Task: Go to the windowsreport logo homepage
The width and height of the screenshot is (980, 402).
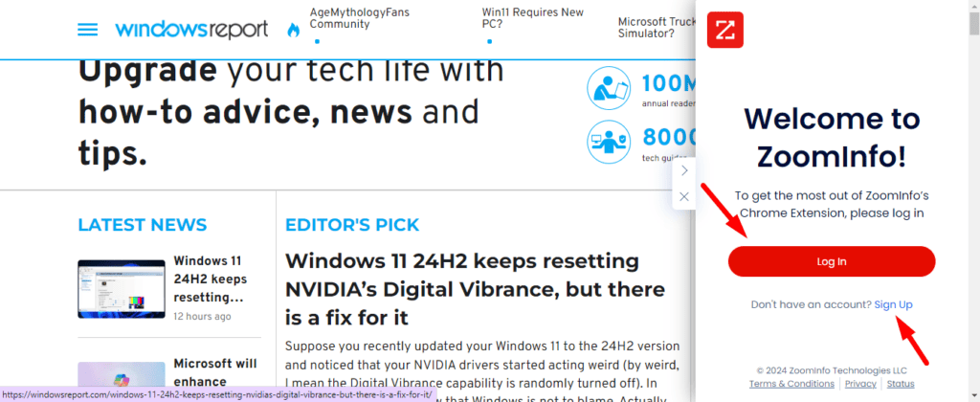Action: click(191, 30)
